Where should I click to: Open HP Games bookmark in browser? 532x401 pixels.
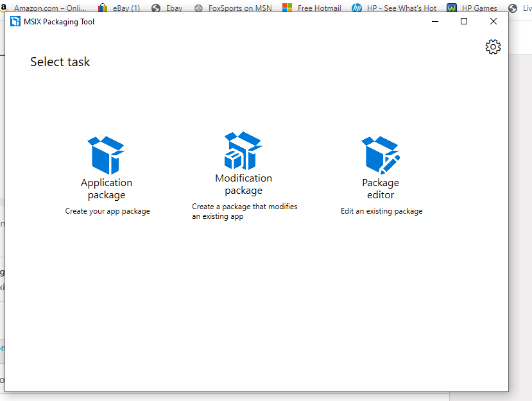click(472, 8)
